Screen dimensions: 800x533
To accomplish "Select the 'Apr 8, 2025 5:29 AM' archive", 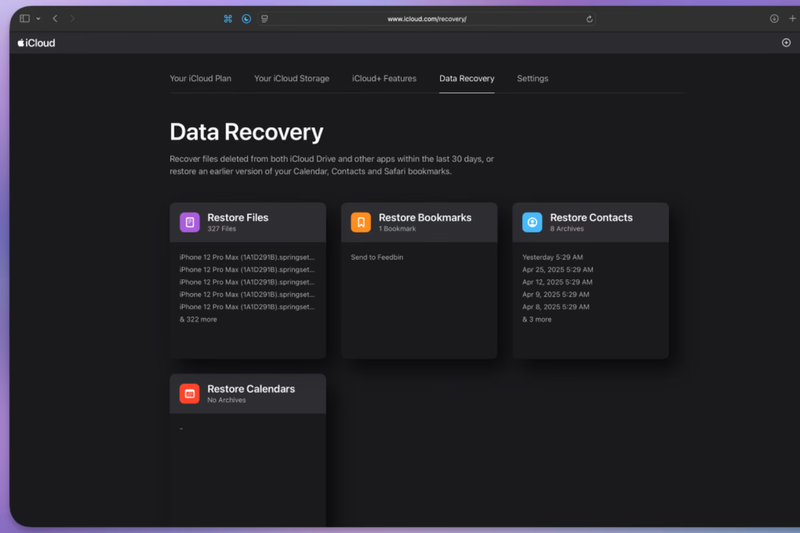I will (x=556, y=307).
